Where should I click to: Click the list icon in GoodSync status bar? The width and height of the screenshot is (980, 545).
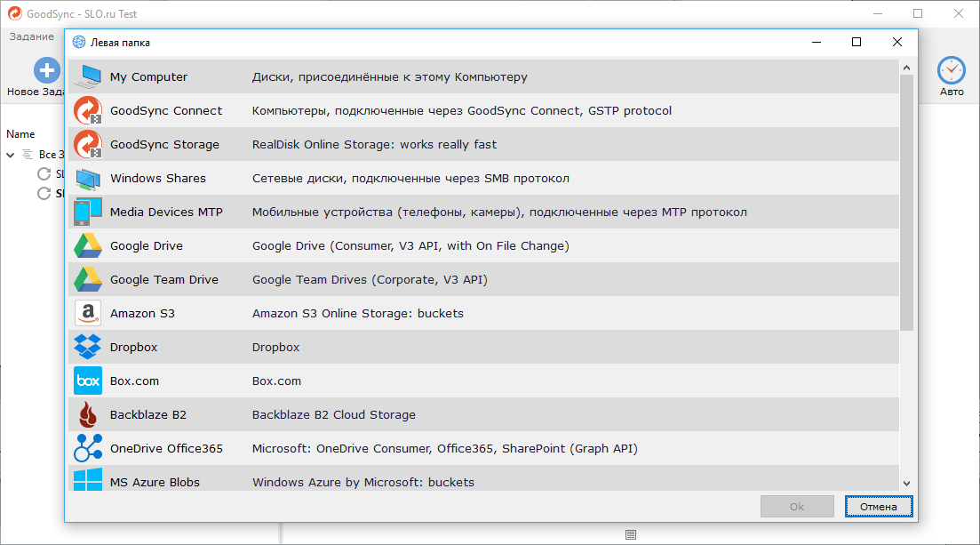pyautogui.click(x=631, y=534)
